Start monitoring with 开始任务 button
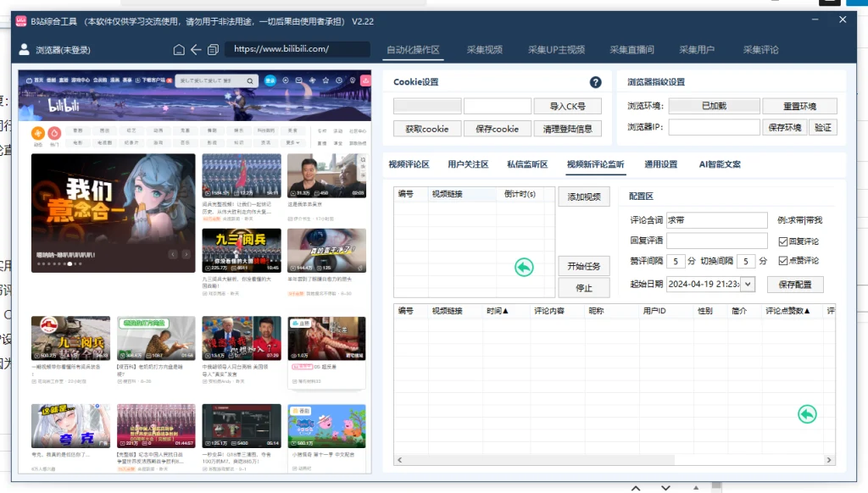 click(x=584, y=266)
